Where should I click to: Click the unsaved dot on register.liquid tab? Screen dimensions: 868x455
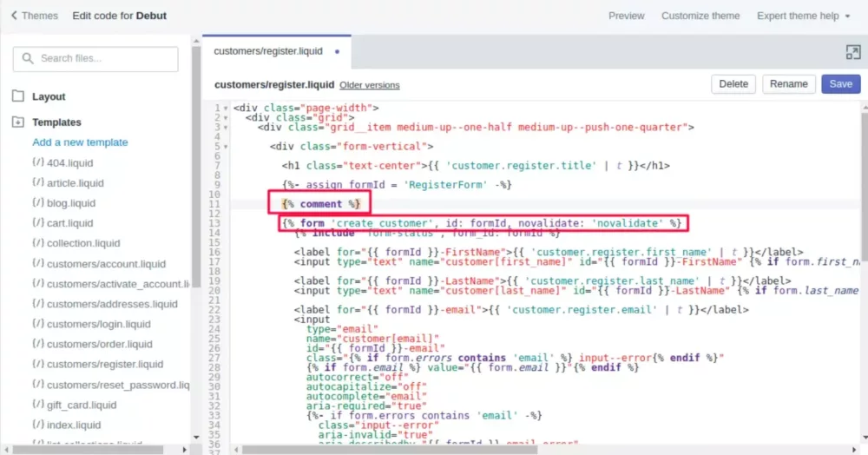pyautogui.click(x=337, y=51)
